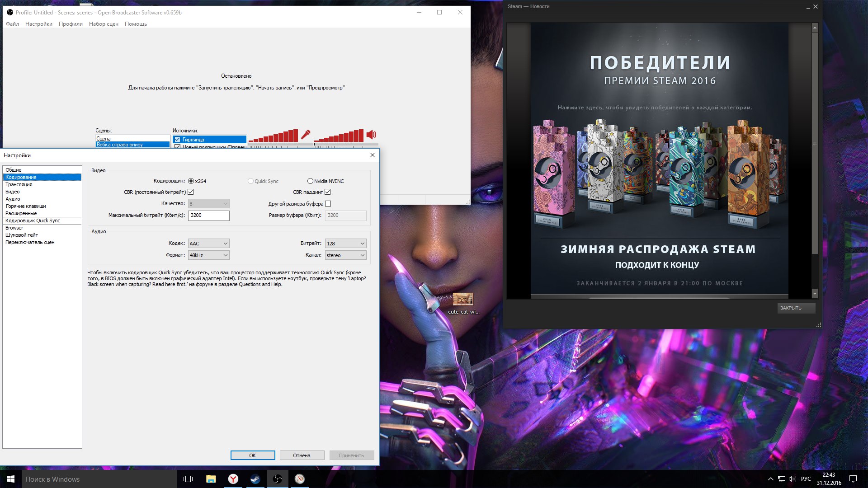Click OK to save OBS settings
Viewport: 868px width, 488px height.
252,455
